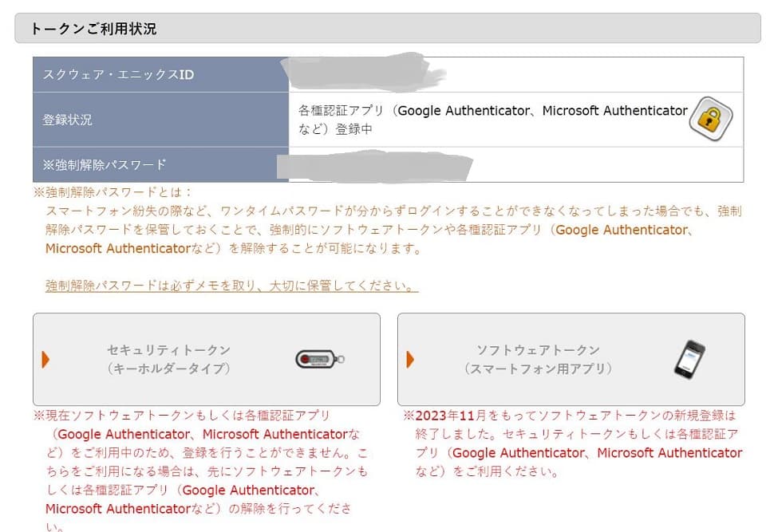Click the redacted emergency removal password value
The image size is (766, 532).
[375, 167]
